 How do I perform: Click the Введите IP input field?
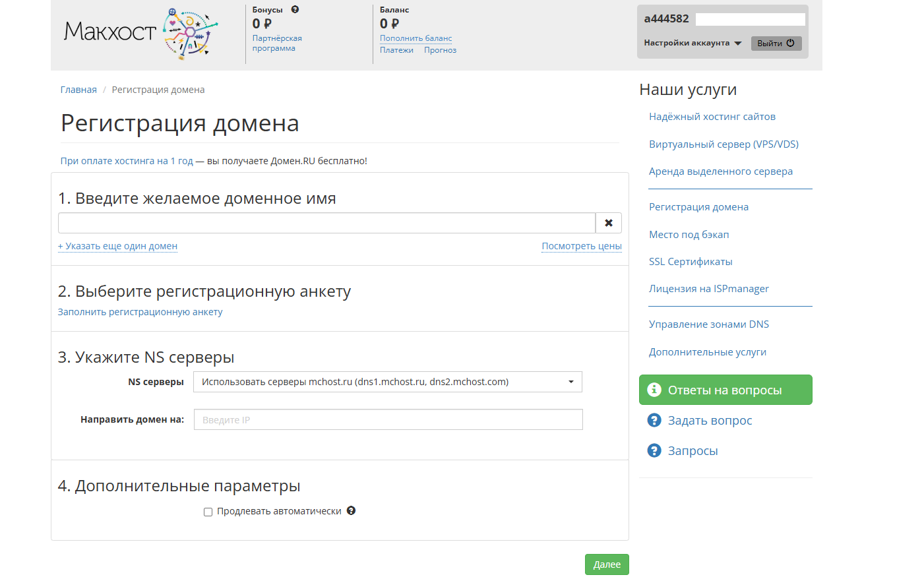[388, 419]
